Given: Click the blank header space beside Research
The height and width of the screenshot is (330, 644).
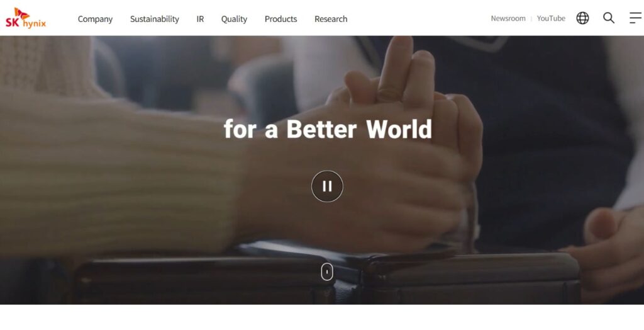Looking at the screenshot, I should click(x=419, y=18).
